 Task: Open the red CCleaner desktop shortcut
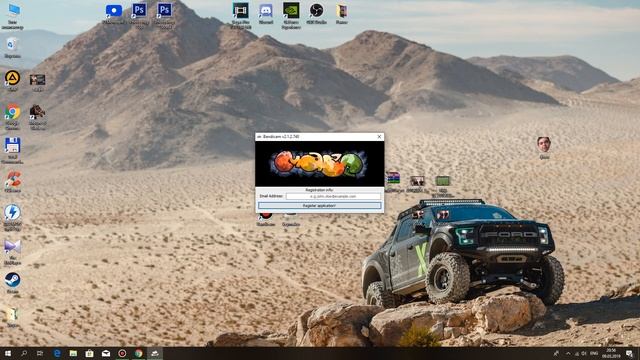pyautogui.click(x=12, y=181)
